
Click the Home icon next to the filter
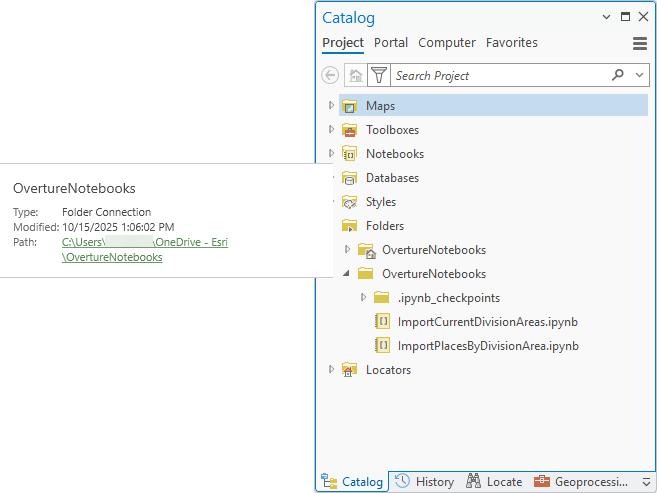point(356,75)
